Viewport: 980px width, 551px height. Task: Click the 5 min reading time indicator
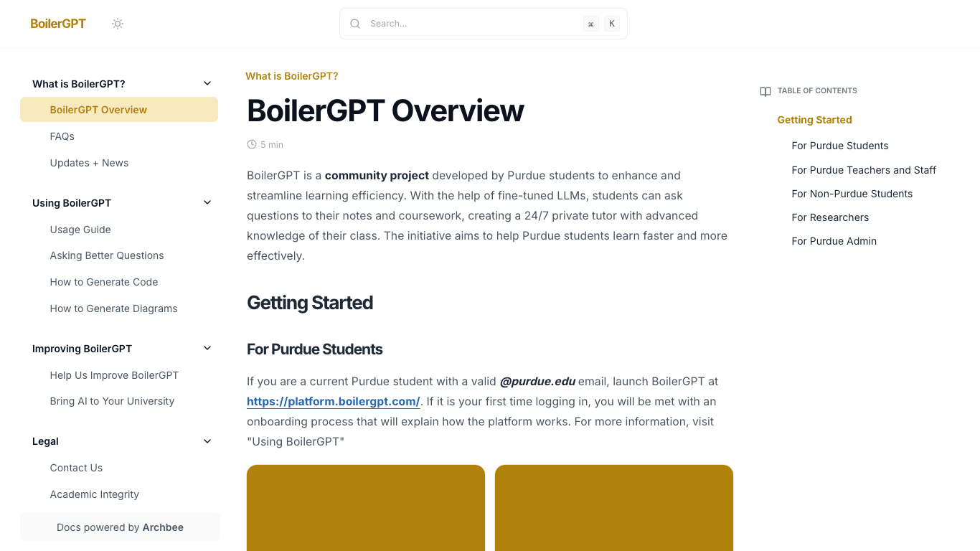coord(270,144)
